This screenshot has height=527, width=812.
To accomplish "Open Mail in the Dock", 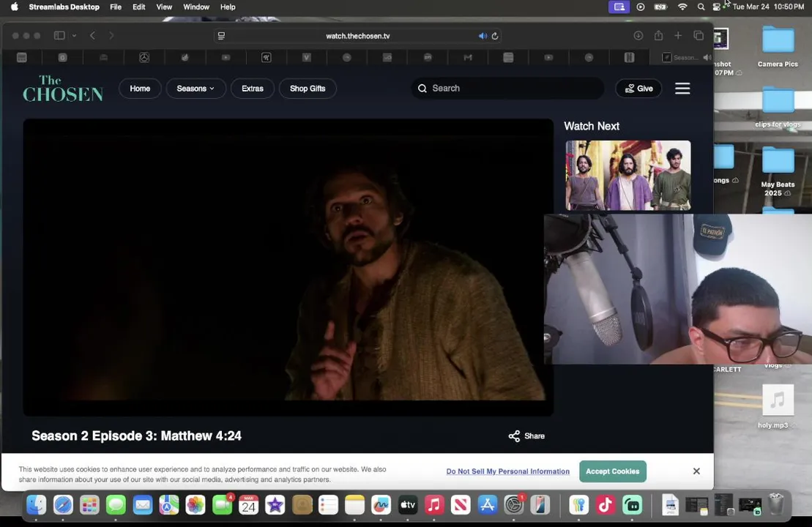I will coord(142,505).
